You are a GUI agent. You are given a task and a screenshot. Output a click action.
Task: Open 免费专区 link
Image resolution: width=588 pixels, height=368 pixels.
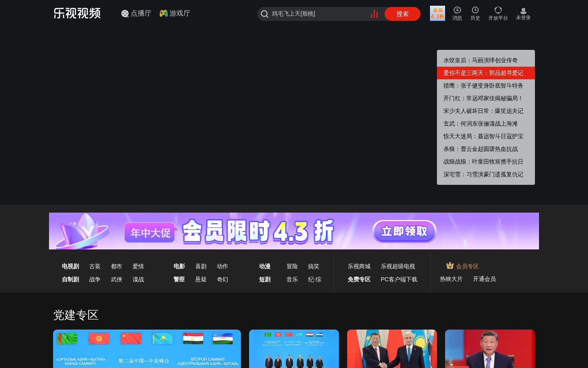click(x=359, y=279)
